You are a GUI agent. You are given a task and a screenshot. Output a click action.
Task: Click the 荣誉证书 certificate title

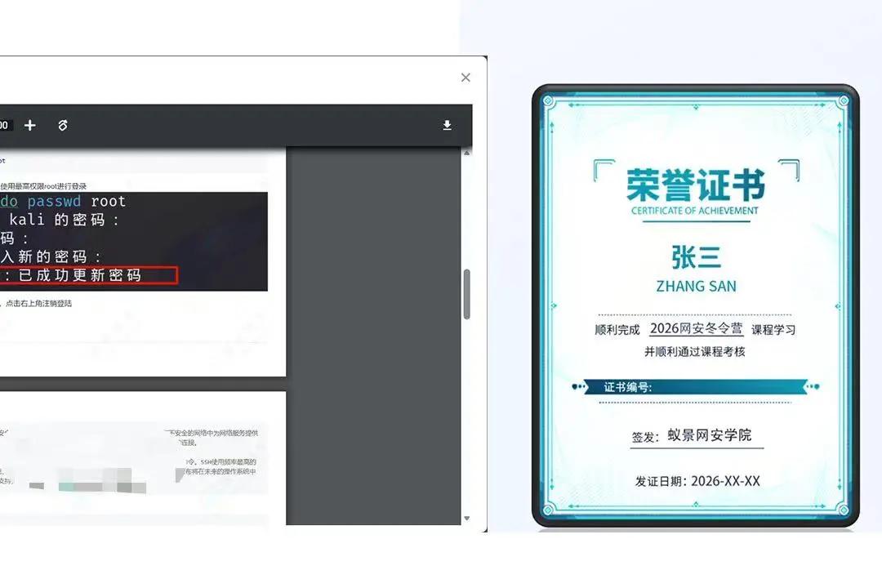(695, 185)
